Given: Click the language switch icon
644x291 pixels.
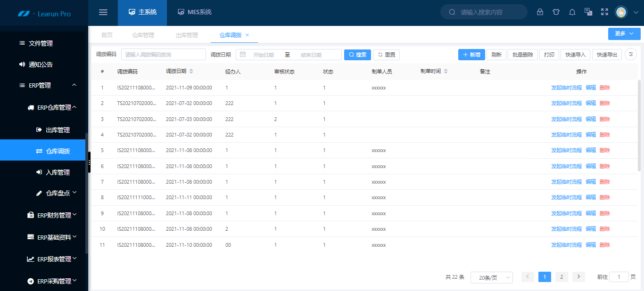Looking at the screenshot, I should click(588, 12).
